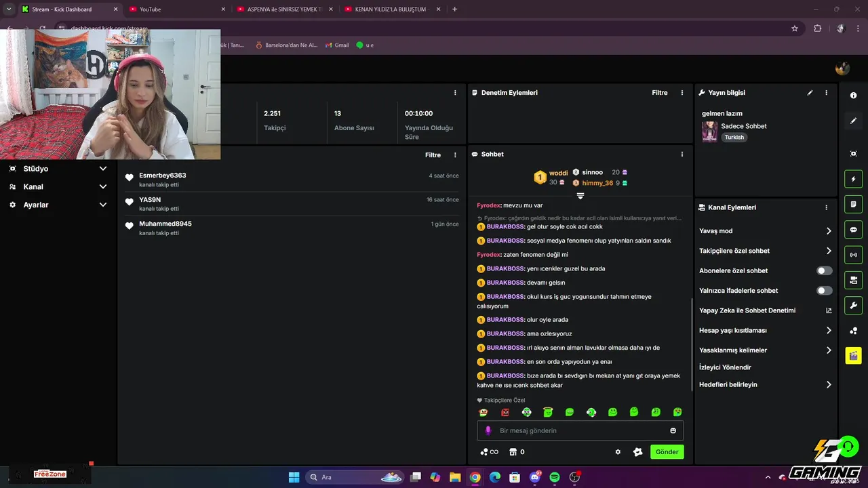Open Filtre in the activity feed
This screenshot has width=868, height=488.
(433, 155)
